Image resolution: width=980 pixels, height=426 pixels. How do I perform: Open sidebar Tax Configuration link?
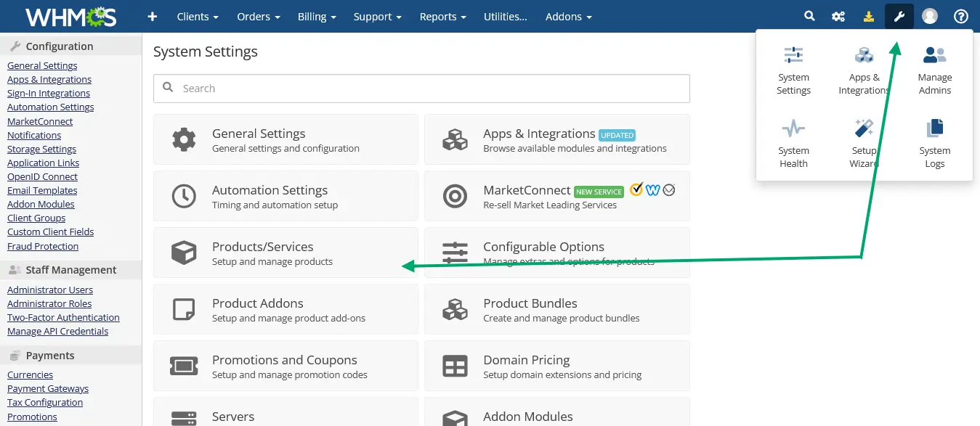click(45, 403)
